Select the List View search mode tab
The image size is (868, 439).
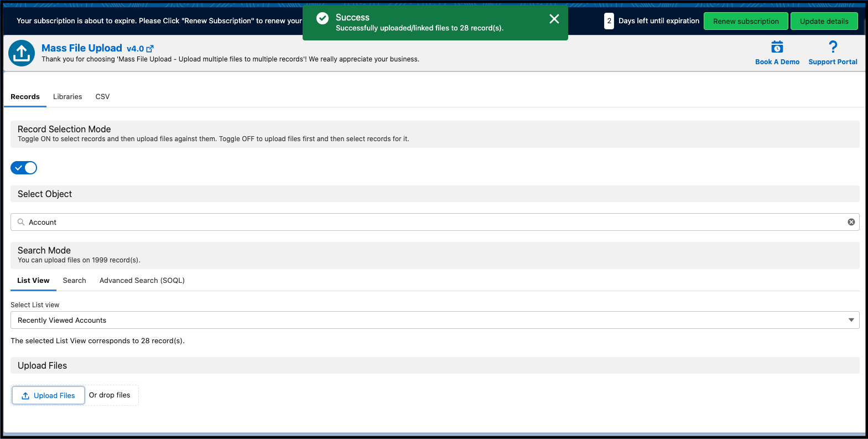point(33,281)
